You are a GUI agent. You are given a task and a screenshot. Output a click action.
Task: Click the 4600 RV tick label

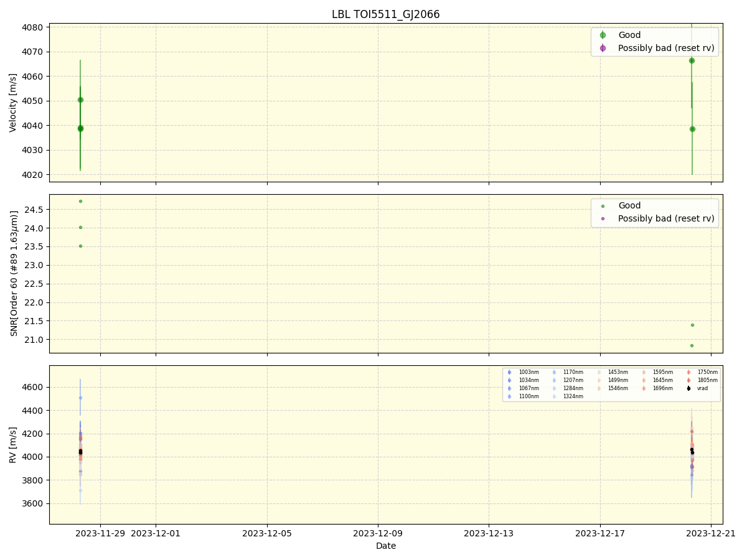tap(33, 387)
